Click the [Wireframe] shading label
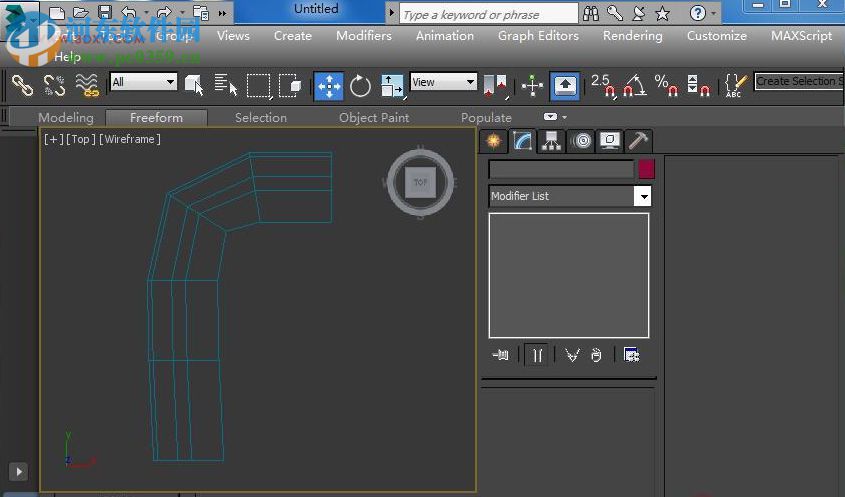 click(129, 139)
